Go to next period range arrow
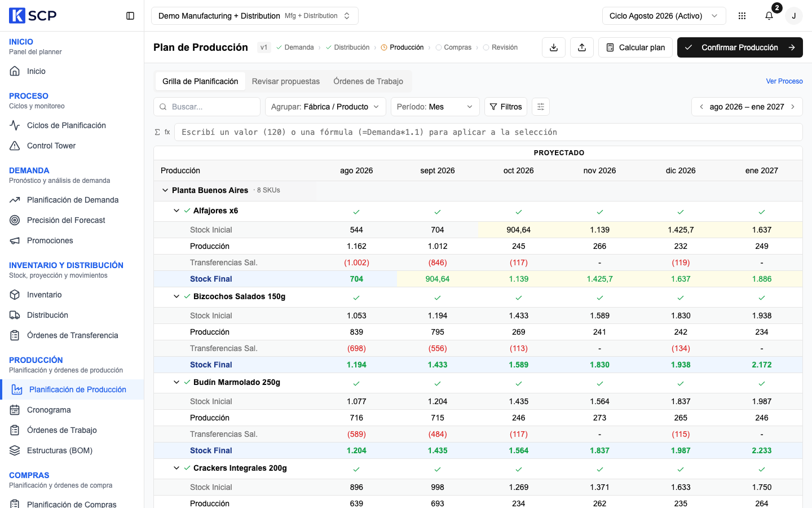The width and height of the screenshot is (812, 508). pos(793,107)
